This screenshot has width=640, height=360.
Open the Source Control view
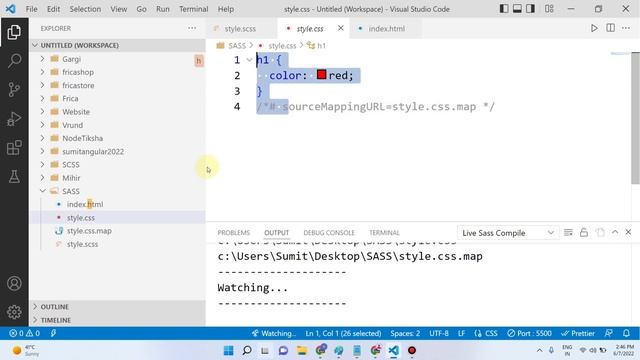(14, 89)
